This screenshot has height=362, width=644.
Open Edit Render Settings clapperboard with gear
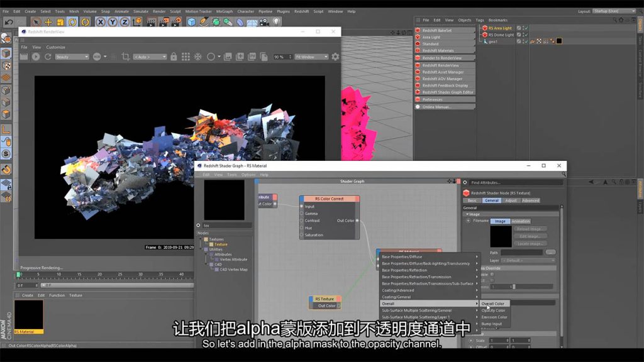tap(176, 22)
